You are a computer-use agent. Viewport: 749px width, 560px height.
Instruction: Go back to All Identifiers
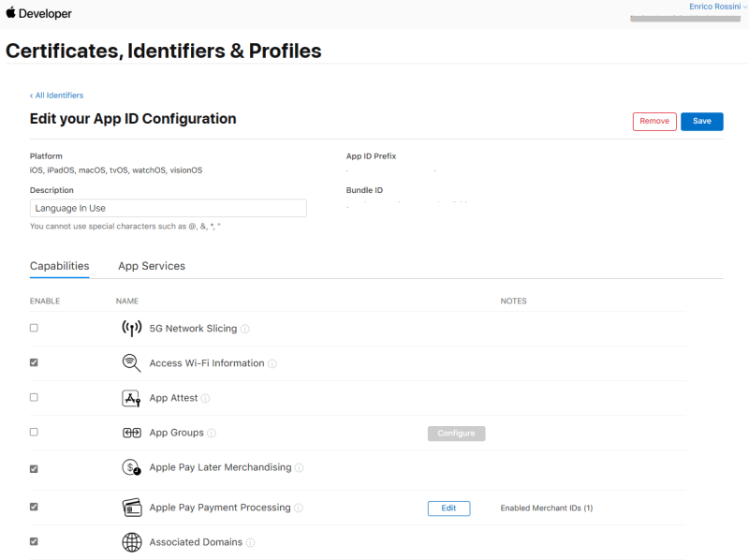56,96
